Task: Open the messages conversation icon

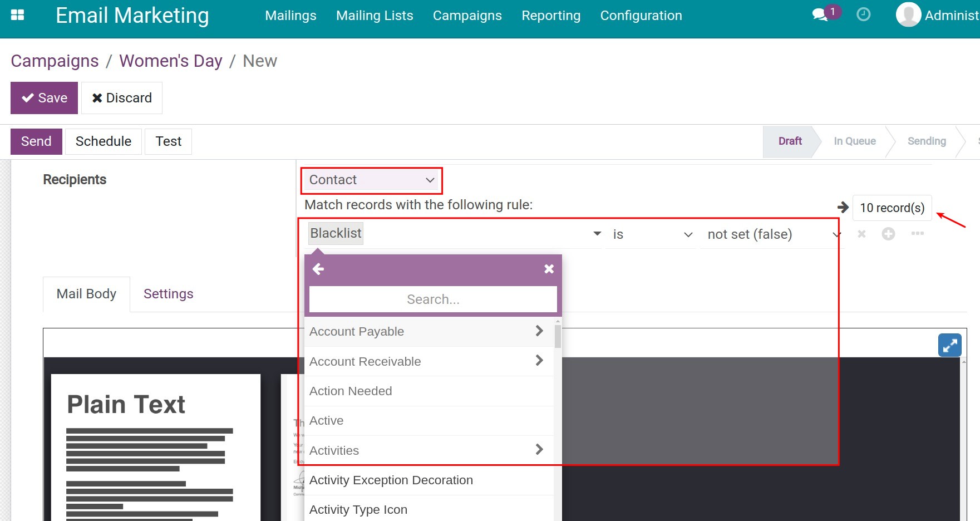Action: [x=819, y=14]
